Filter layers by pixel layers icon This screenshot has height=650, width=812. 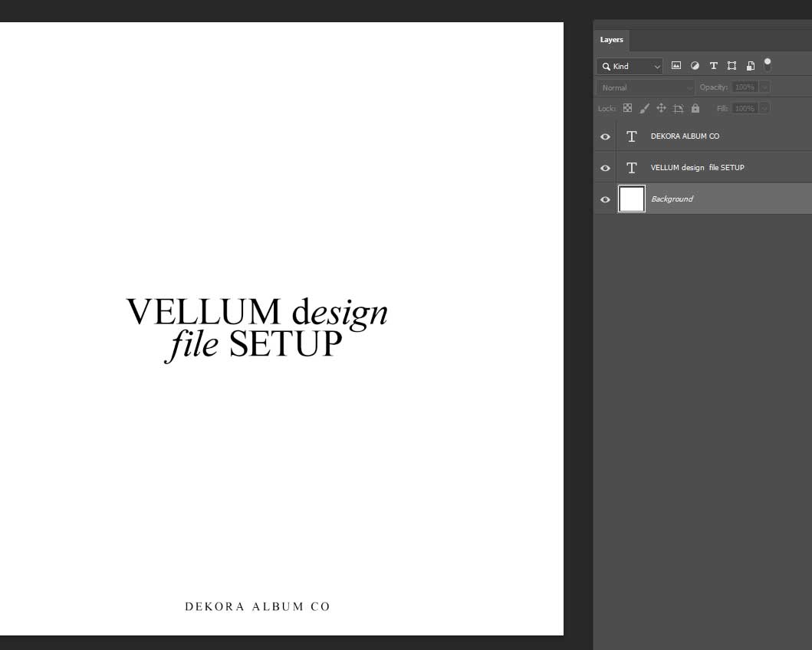[676, 66]
